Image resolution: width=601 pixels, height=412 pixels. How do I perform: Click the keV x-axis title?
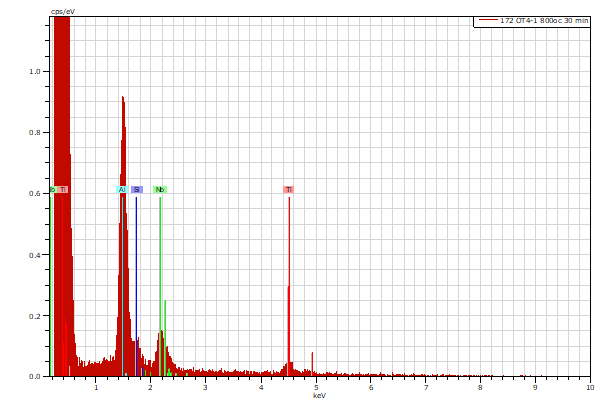319,396
